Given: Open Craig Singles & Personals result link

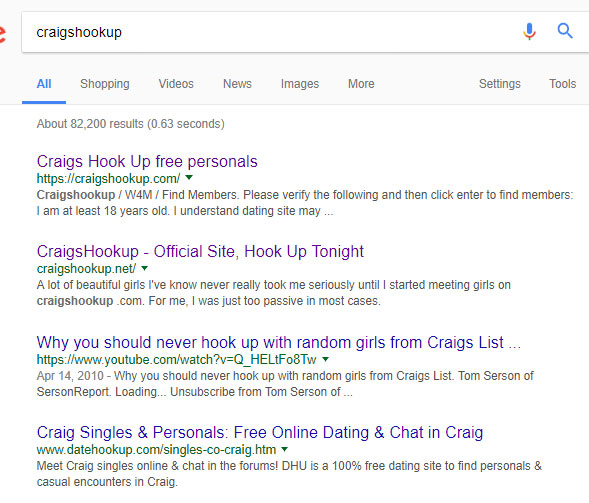Looking at the screenshot, I should [260, 432].
